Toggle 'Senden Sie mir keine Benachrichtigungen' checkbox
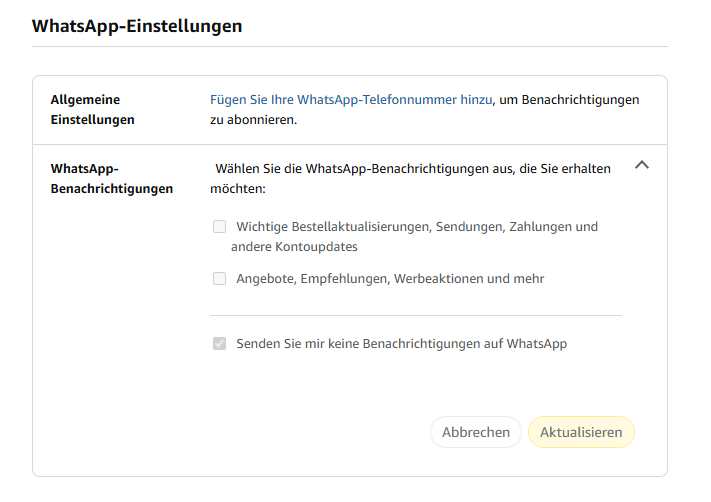This screenshot has height=502, width=711. [219, 343]
